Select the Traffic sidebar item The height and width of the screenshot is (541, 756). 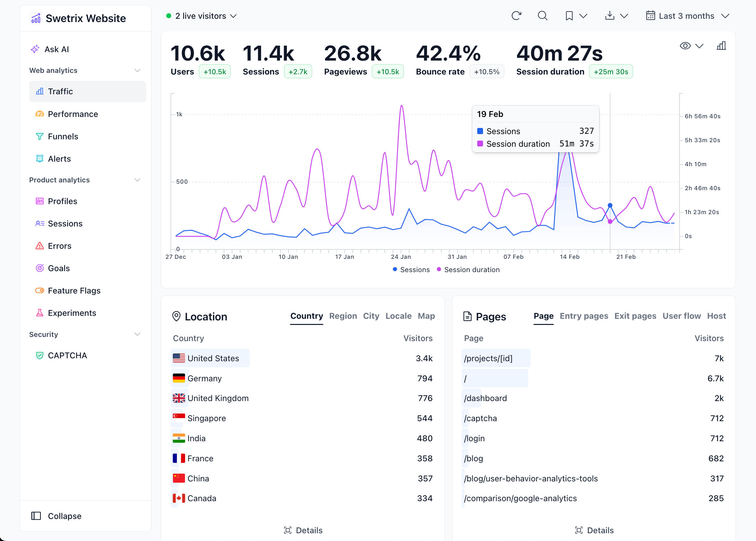[88, 91]
